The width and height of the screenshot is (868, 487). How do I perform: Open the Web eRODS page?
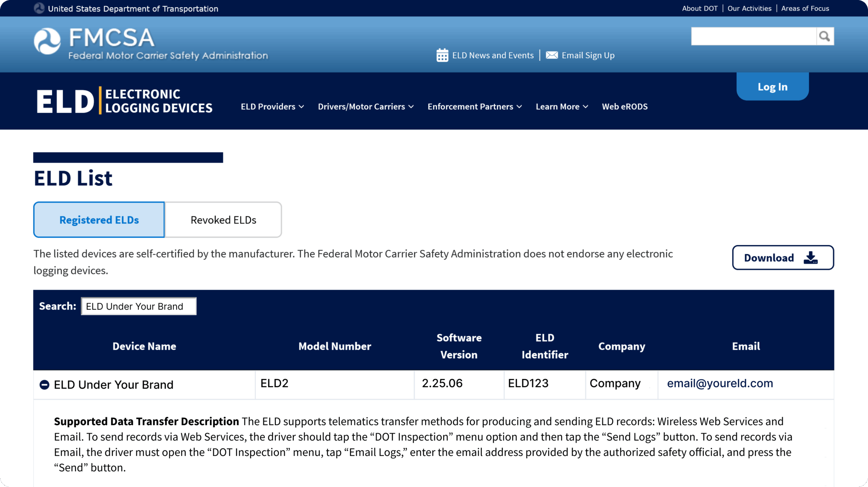click(x=625, y=107)
